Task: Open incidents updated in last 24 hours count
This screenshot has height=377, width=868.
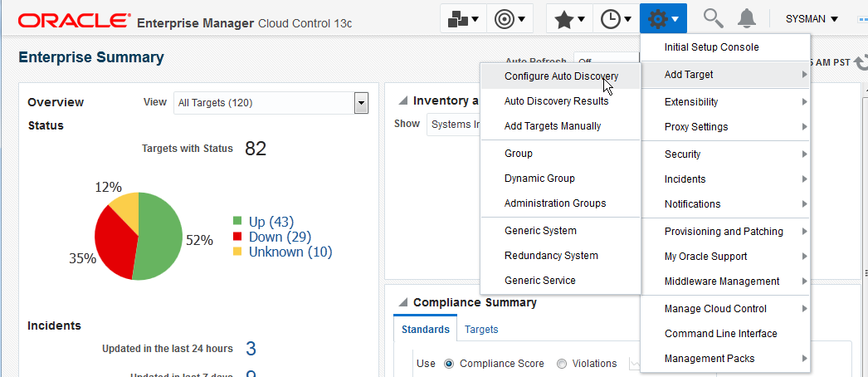Action: pos(251,348)
